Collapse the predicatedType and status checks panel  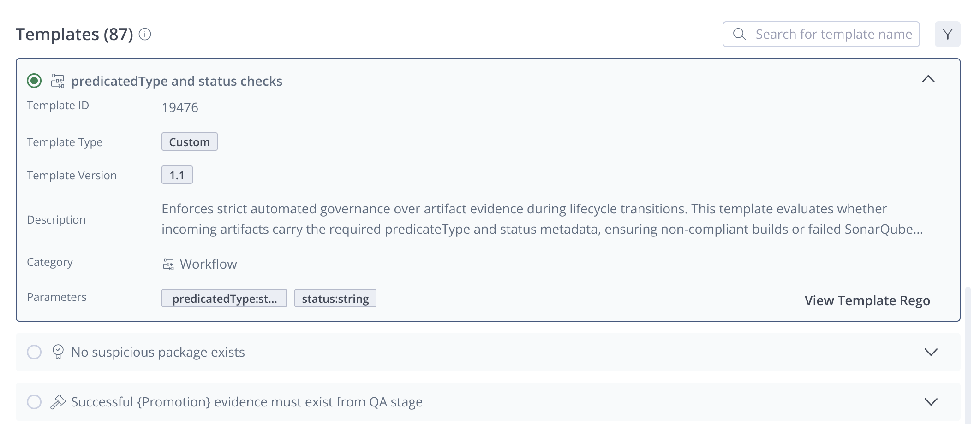click(928, 79)
